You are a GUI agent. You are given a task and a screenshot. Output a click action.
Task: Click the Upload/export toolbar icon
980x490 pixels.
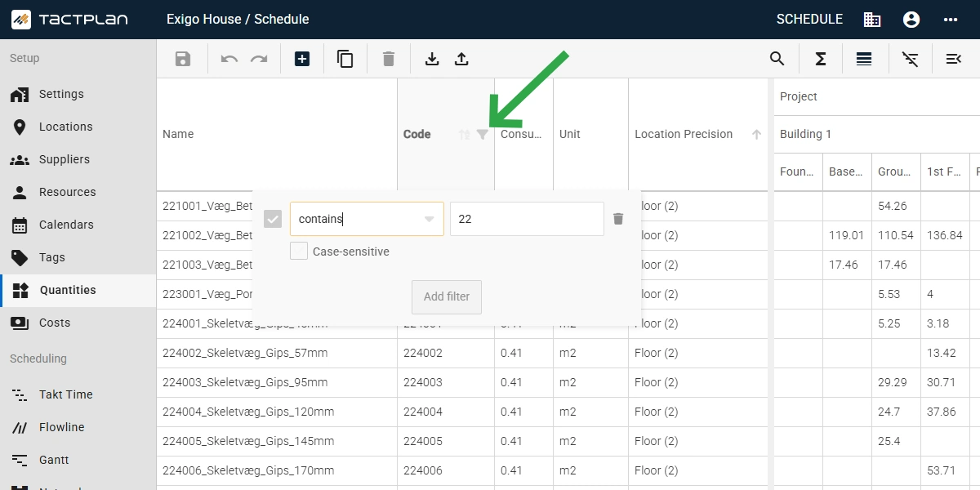click(461, 59)
